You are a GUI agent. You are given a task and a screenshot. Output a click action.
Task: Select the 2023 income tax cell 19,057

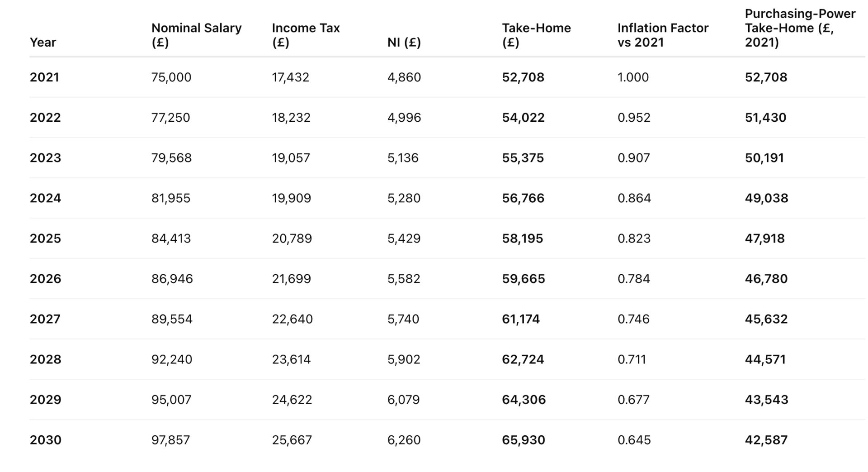click(291, 158)
